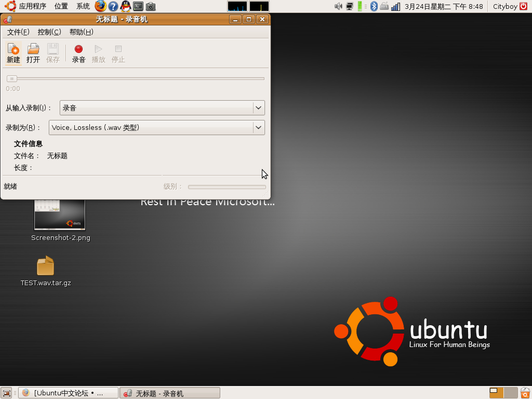Viewport: 532px width, 399px height.
Task: Click the first system monitor graph applet
Action: (x=237, y=6)
